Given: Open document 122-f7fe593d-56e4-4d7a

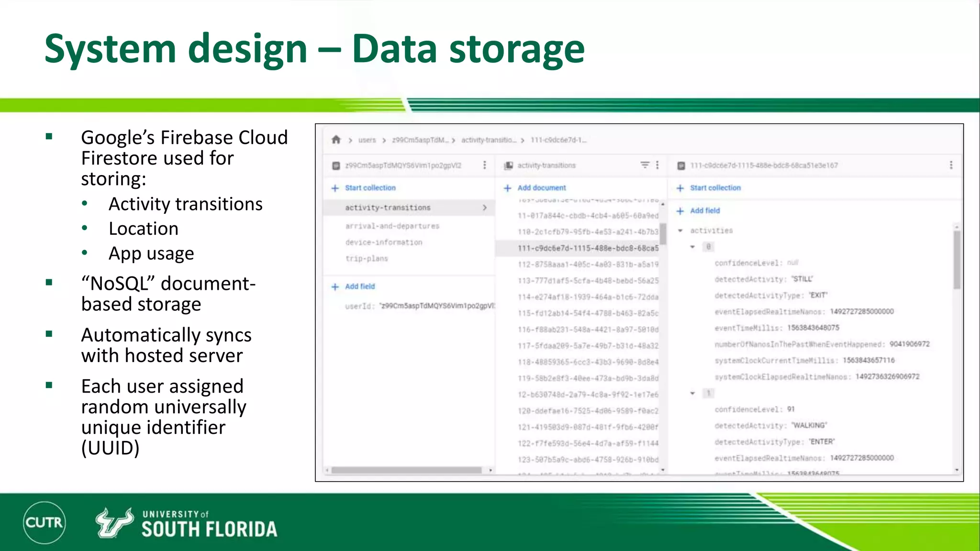Looking at the screenshot, I should pos(588,443).
